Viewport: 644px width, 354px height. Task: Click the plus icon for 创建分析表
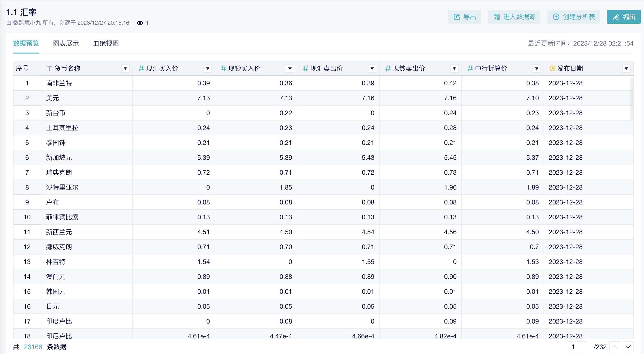556,17
